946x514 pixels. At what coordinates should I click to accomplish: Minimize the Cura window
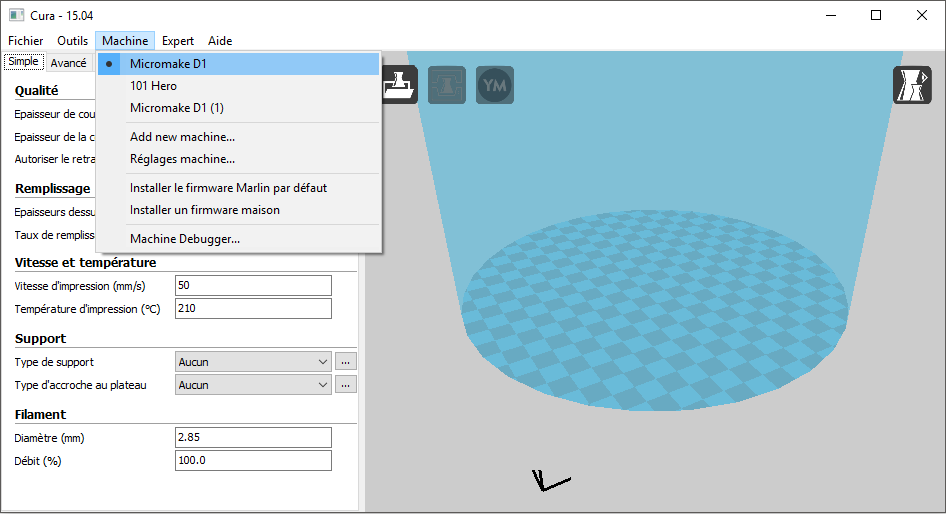[831, 15]
